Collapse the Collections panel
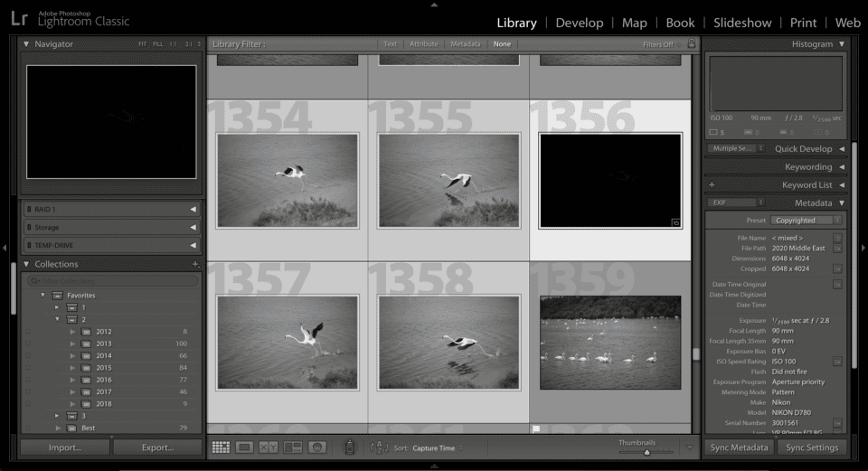 pyautogui.click(x=26, y=264)
